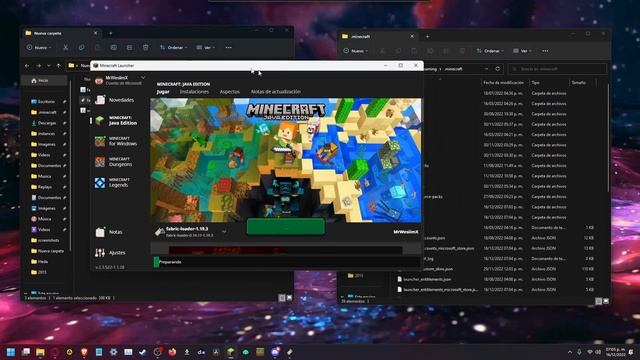640x360 pixels.
Task: Click the green play button in launcher
Action: click(x=286, y=227)
